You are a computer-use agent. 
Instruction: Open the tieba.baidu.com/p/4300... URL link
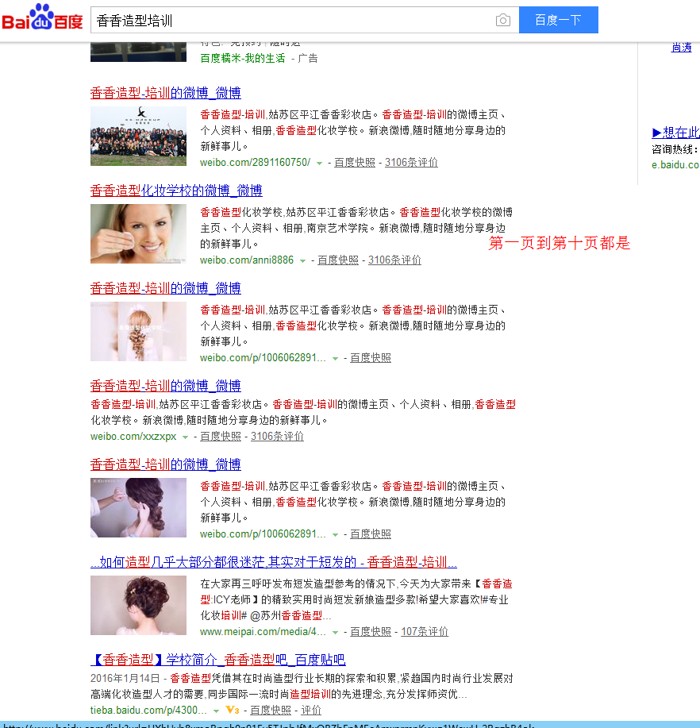point(148,711)
